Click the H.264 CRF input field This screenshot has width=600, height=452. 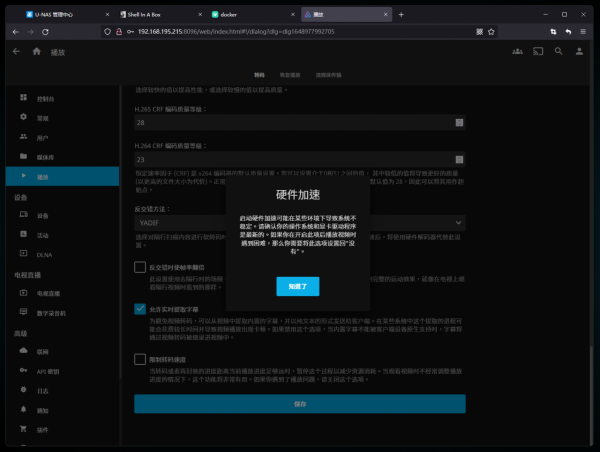click(x=300, y=159)
